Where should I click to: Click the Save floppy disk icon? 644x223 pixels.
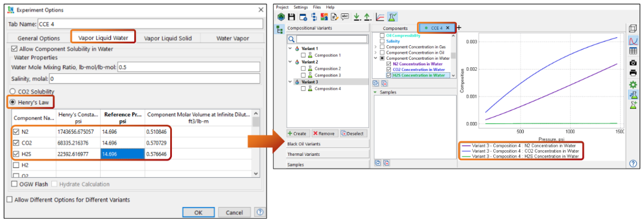[292, 17]
